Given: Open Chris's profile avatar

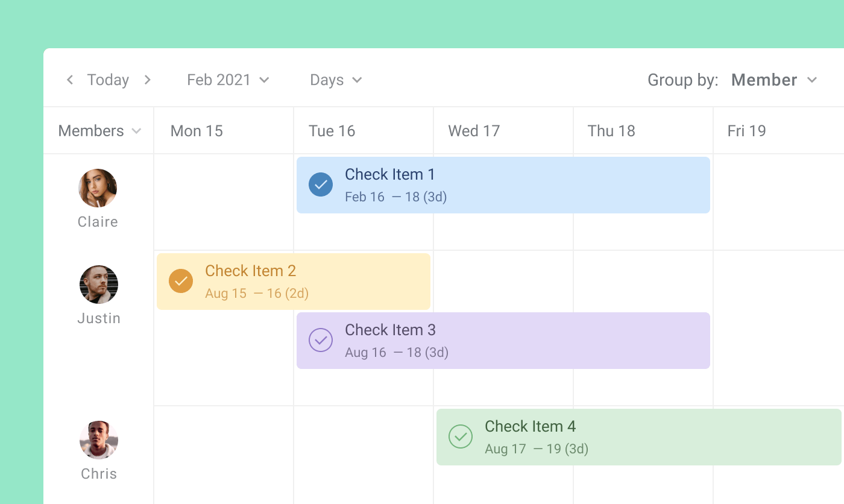Looking at the screenshot, I should [98, 439].
